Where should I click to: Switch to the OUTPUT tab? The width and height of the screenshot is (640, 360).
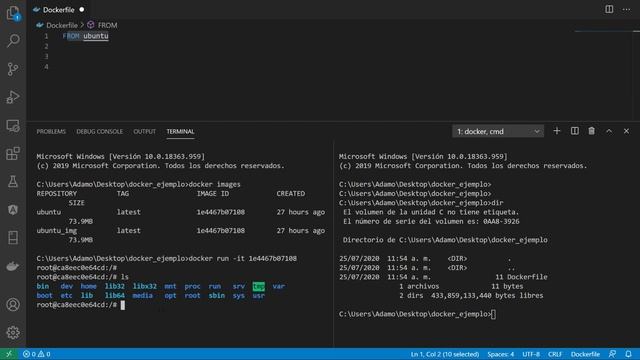[144, 131]
